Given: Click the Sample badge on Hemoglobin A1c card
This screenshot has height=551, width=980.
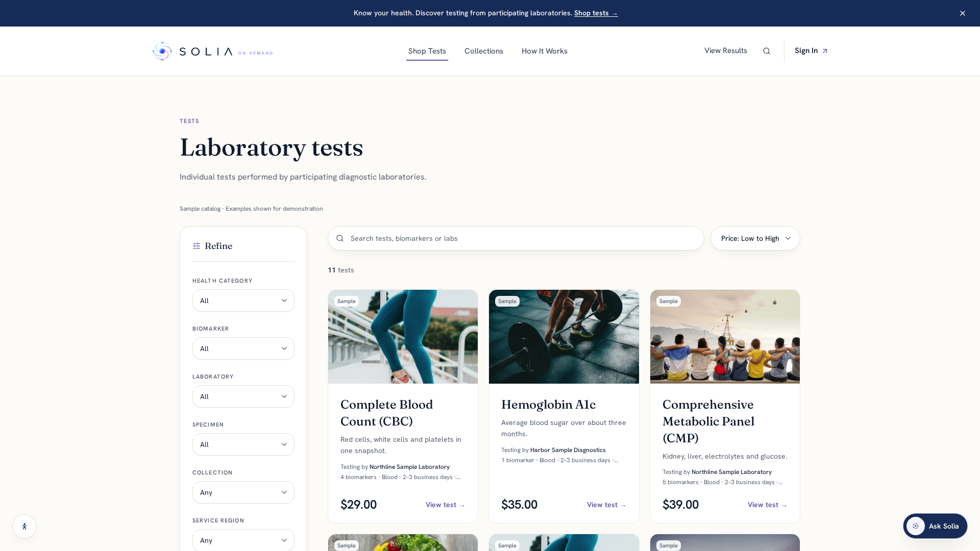Looking at the screenshot, I should [x=507, y=301].
